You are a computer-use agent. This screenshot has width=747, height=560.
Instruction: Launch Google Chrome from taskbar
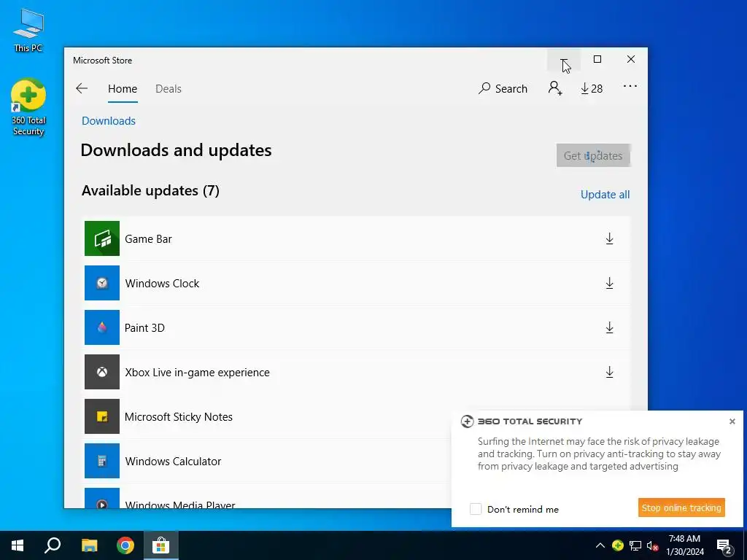click(x=125, y=545)
